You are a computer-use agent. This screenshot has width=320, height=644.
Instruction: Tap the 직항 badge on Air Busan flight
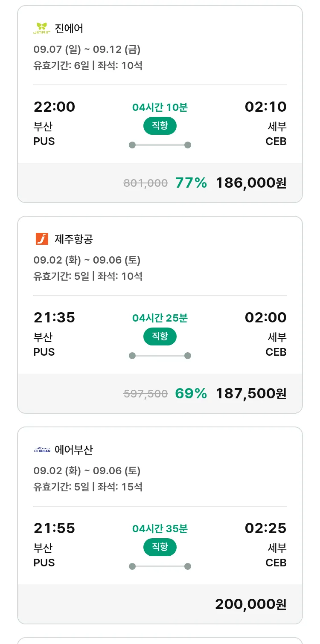[160, 547]
